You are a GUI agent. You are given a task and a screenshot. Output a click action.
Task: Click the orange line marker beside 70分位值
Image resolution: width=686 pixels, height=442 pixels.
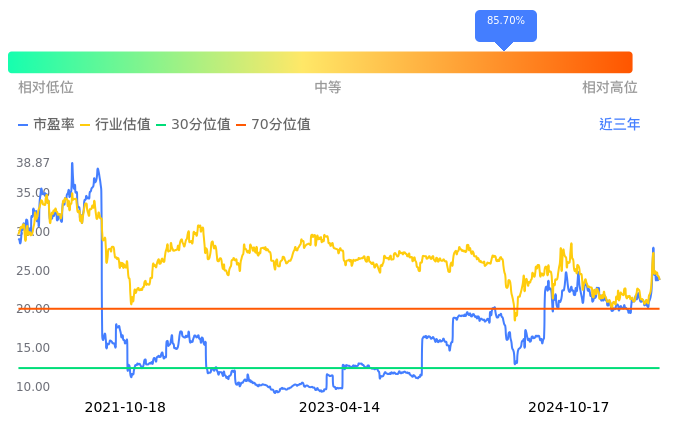(241, 125)
